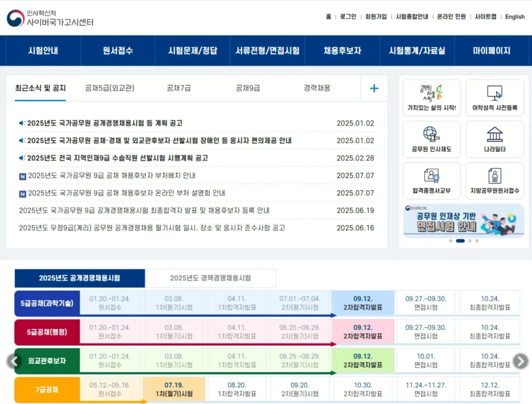Open 공무원 인사제도 globe icon
This screenshot has height=404, width=532.
point(431,134)
